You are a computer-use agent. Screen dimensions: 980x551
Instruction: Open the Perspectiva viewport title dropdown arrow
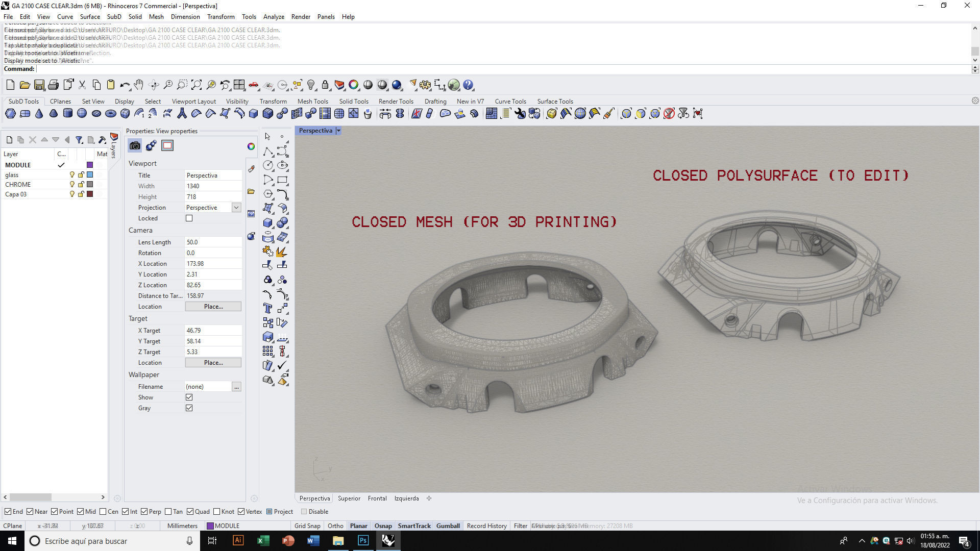coord(338,131)
